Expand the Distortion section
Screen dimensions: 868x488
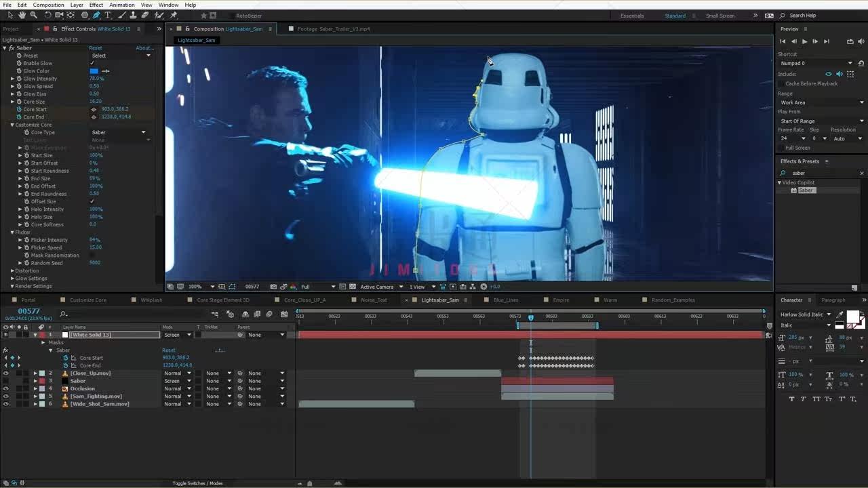pos(12,270)
